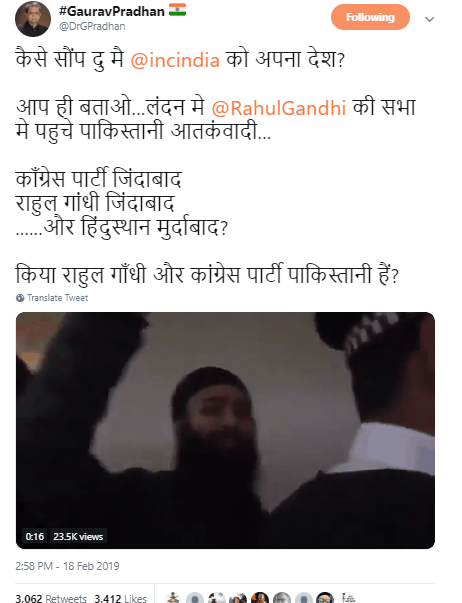View the 3,412 Likes list
Image resolution: width=462 pixels, height=603 pixels.
click(120, 598)
